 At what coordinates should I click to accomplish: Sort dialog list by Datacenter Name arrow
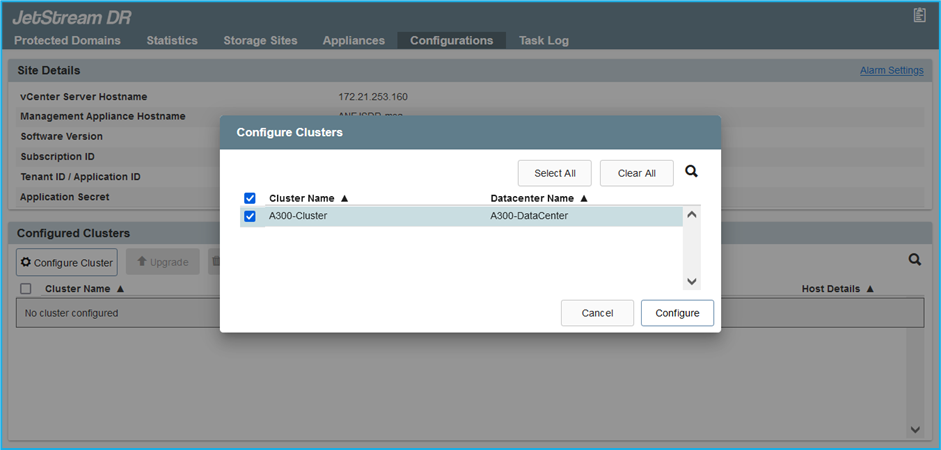tap(584, 199)
